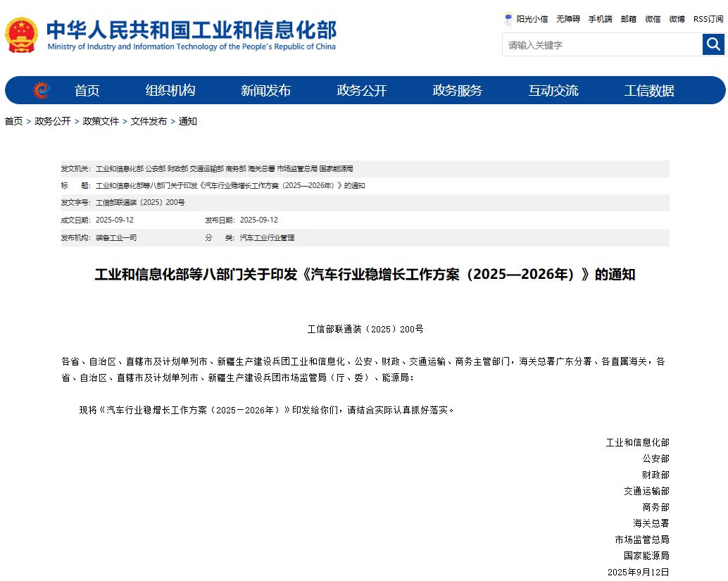Click signature line 财政部
This screenshot has height=581, width=728.
point(655,475)
